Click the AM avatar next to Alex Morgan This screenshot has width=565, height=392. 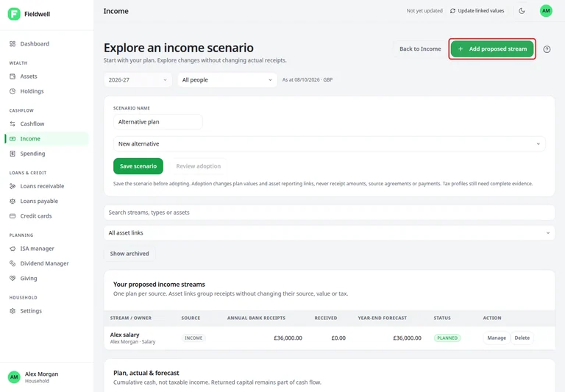[x=14, y=377]
